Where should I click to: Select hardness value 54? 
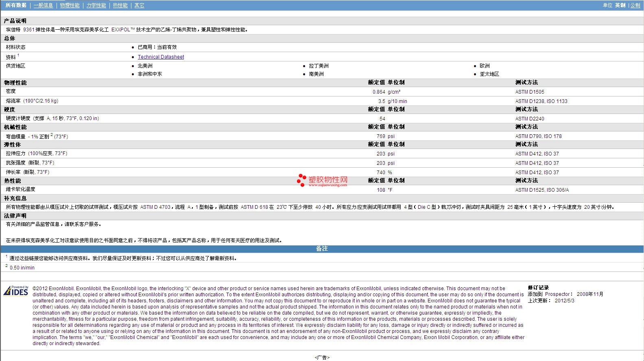pyautogui.click(x=382, y=119)
